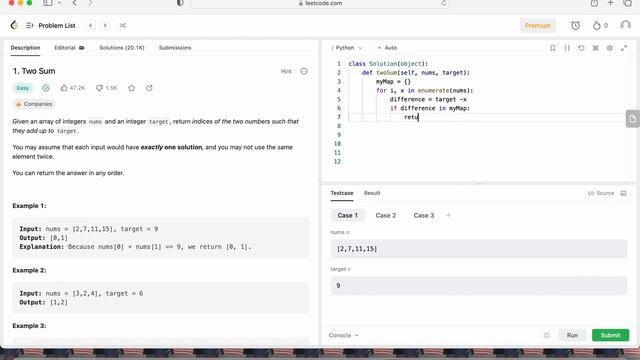The width and height of the screenshot is (640, 360).
Task: Show the Hint for Two Sum
Action: point(286,71)
